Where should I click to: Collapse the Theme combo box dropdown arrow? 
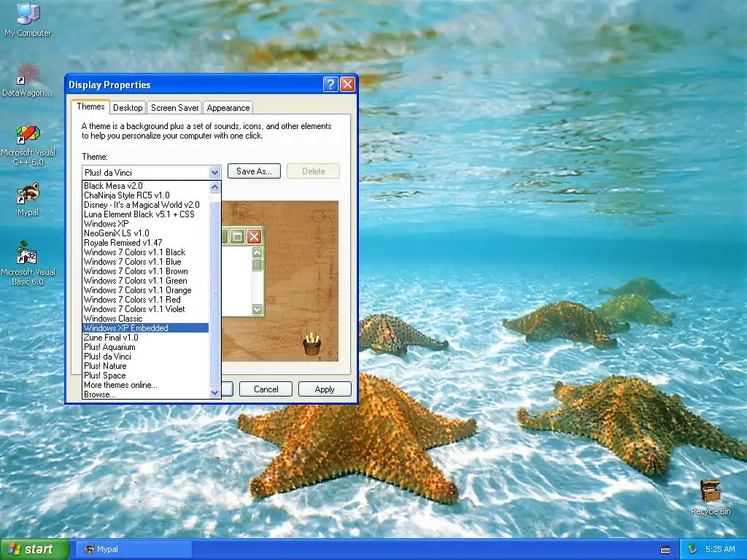214,172
